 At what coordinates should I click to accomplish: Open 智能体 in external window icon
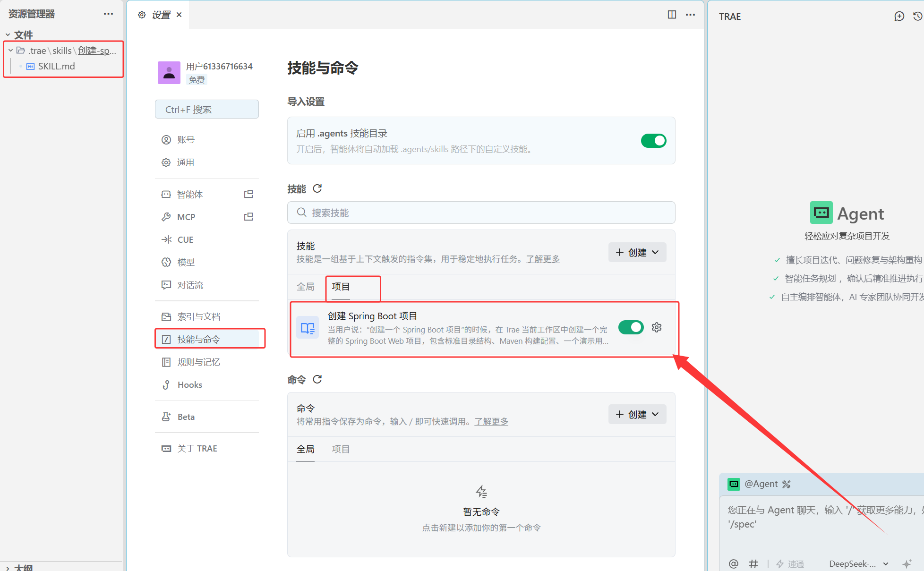tap(248, 194)
